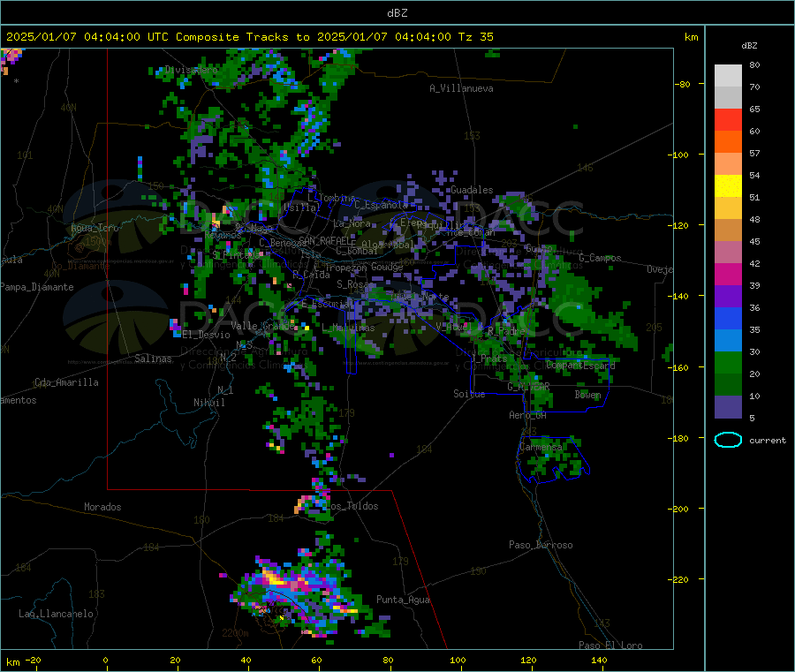Click the Guadales map label
Viewport: 795px width, 672px height.
[x=472, y=190]
